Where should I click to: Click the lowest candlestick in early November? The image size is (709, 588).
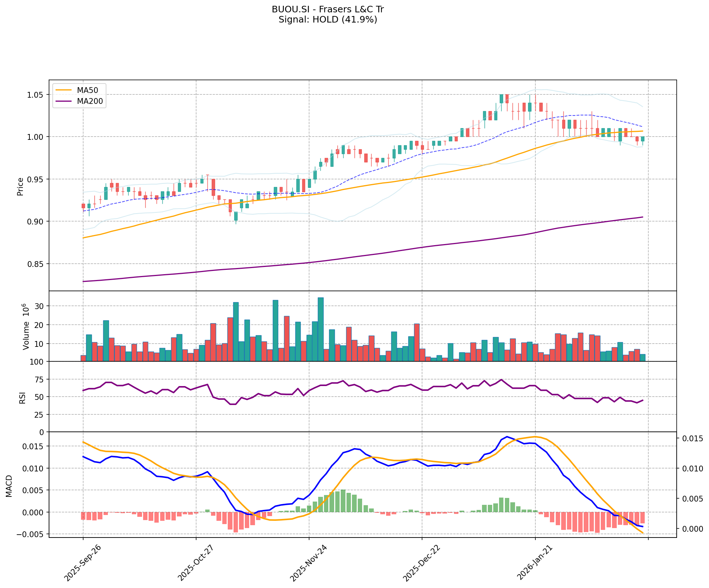(x=236, y=216)
